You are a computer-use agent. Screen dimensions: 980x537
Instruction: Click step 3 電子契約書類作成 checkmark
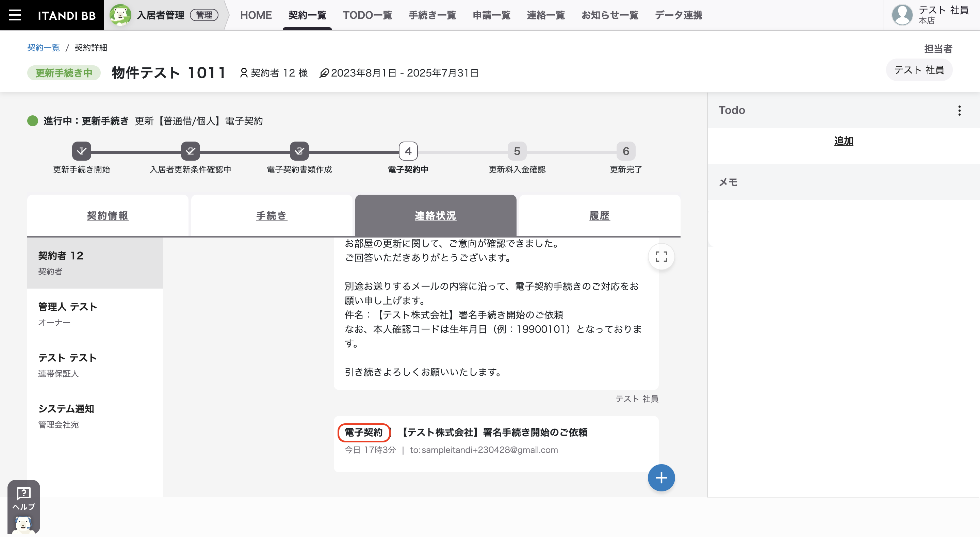click(x=299, y=151)
